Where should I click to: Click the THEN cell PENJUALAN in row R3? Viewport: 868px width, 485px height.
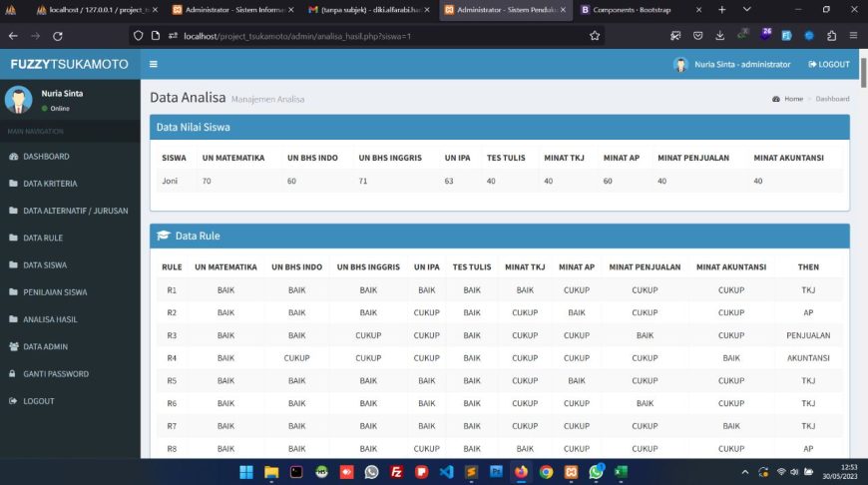pos(808,335)
